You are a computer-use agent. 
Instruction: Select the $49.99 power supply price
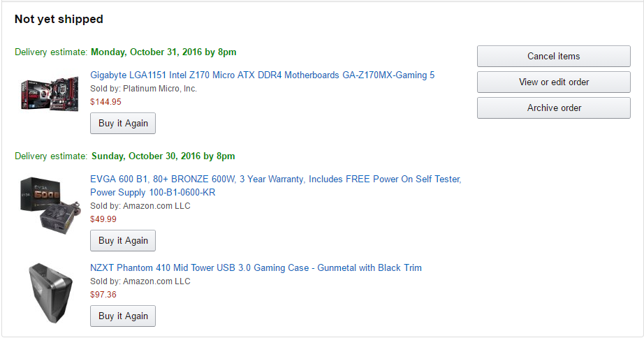pos(103,219)
